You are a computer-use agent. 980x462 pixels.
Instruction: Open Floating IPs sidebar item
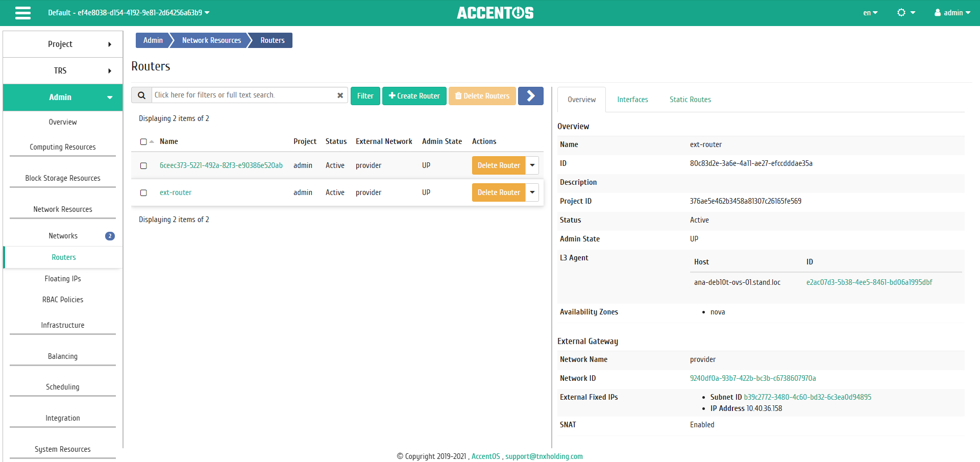click(x=63, y=279)
